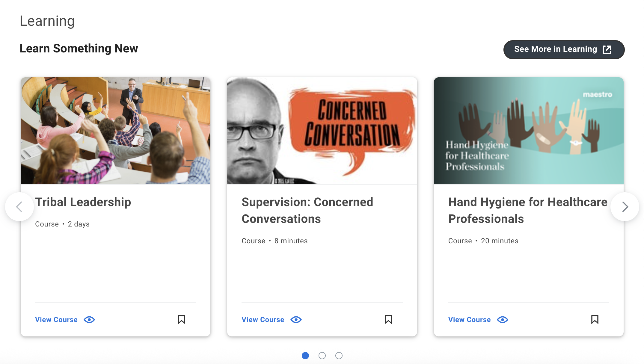Image resolution: width=644 pixels, height=364 pixels.
Task: Open the Concerned Conversation thumbnail image
Action: tap(322, 131)
